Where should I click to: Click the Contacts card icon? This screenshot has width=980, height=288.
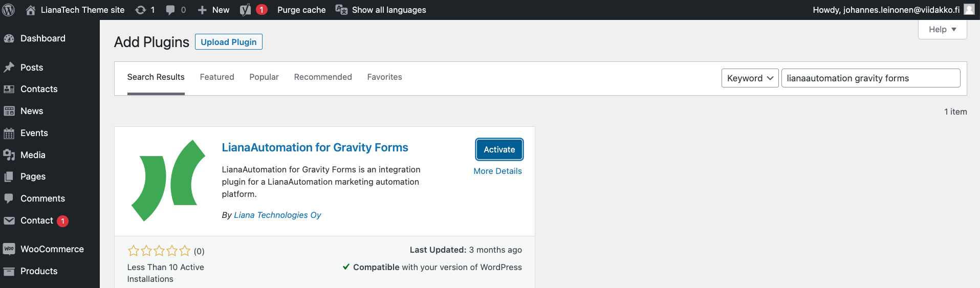coord(9,89)
